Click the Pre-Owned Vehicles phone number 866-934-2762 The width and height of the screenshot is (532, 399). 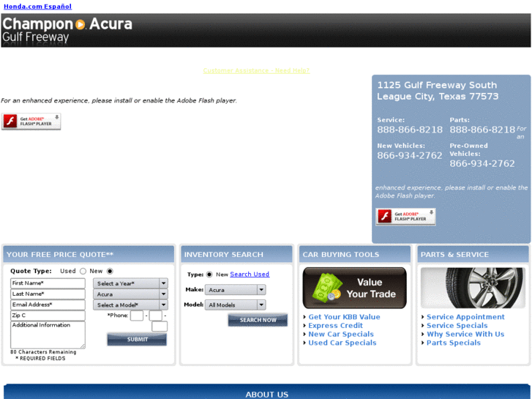pyautogui.click(x=482, y=164)
